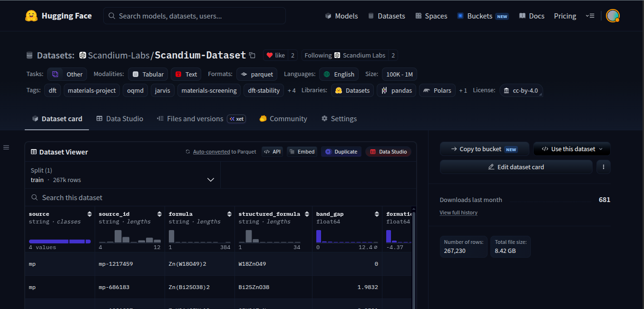644x309 pixels.
Task: Switch to the Dataset card tab
Action: 57,119
